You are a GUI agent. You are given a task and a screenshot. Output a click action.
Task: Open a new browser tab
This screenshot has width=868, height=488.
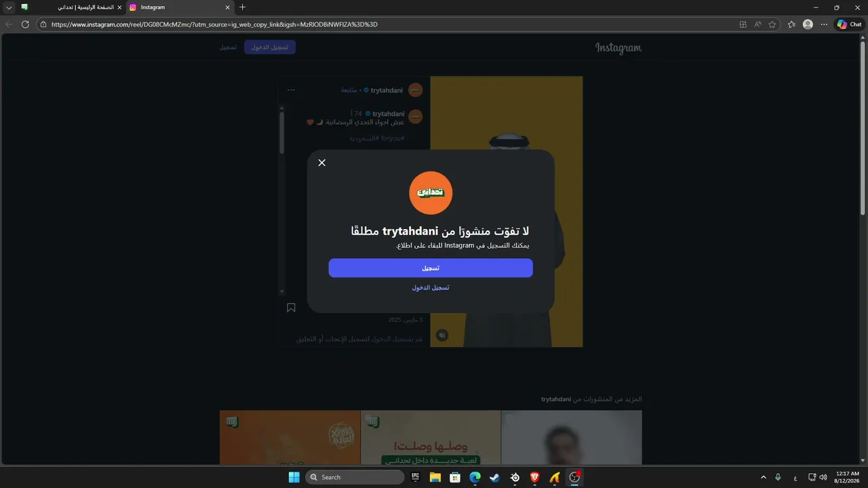243,7
